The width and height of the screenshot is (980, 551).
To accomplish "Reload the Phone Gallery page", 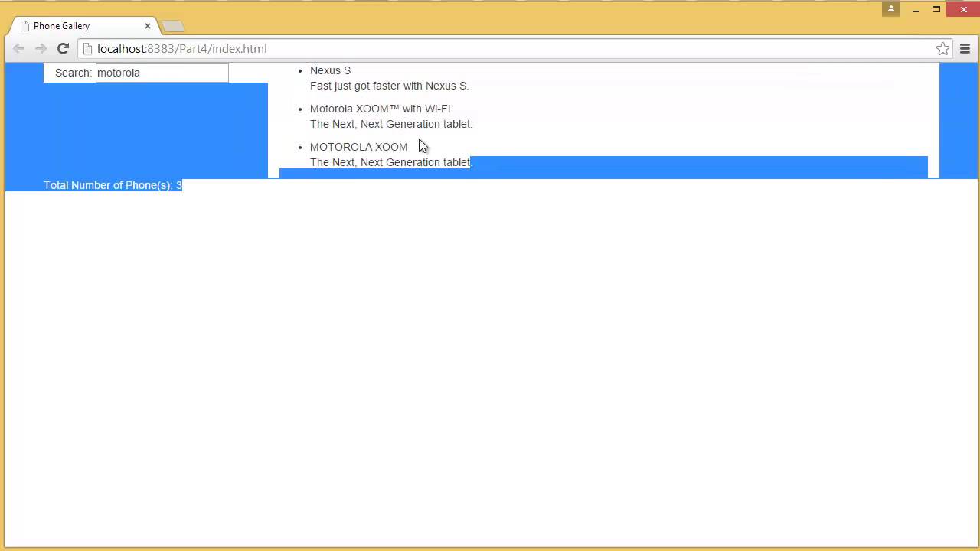I will pyautogui.click(x=64, y=49).
